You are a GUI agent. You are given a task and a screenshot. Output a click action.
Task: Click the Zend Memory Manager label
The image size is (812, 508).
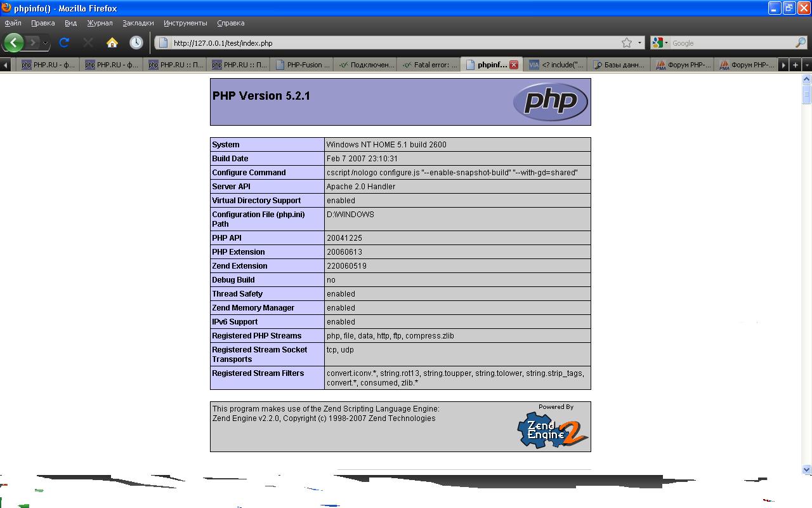253,308
